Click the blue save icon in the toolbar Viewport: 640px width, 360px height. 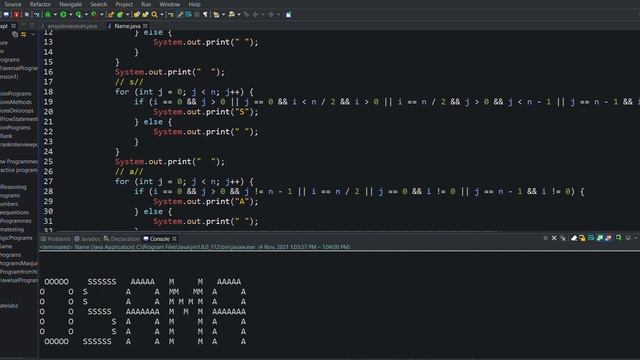click(6, 14)
